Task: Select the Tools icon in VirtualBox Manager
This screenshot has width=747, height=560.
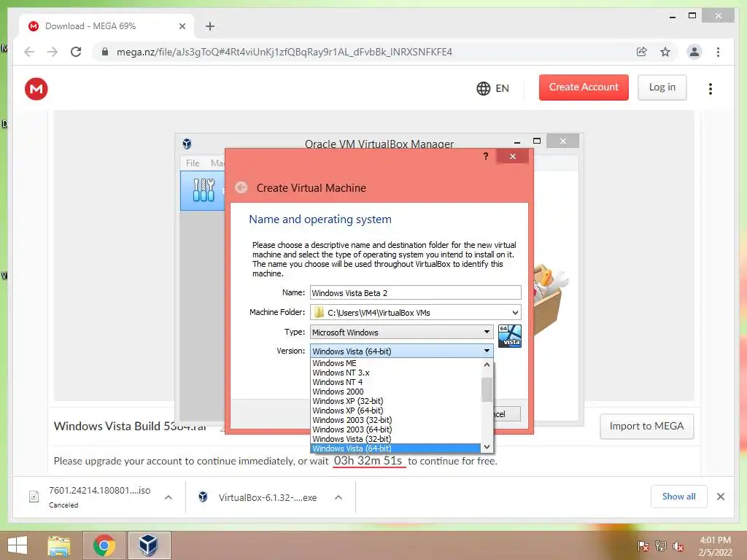Action: (204, 190)
